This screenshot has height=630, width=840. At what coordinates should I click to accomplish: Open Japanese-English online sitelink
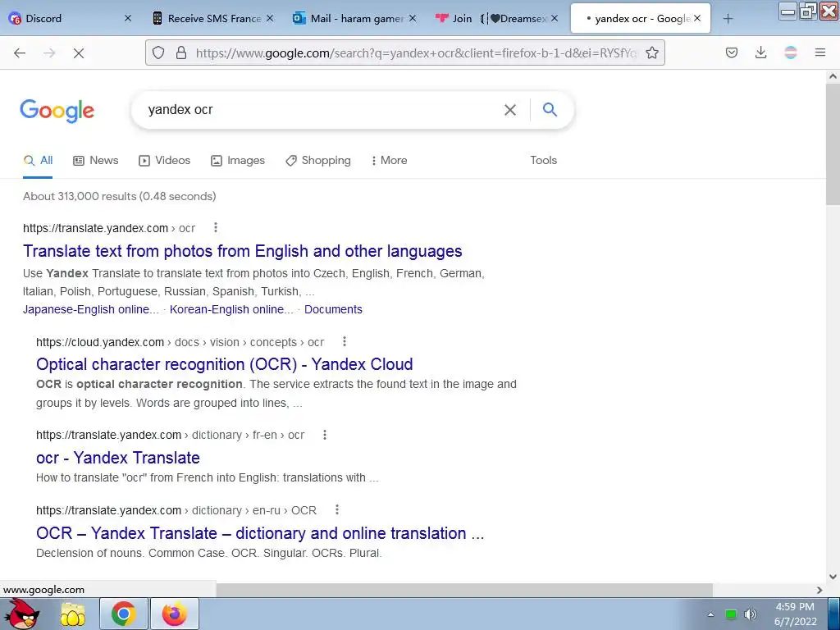point(91,309)
